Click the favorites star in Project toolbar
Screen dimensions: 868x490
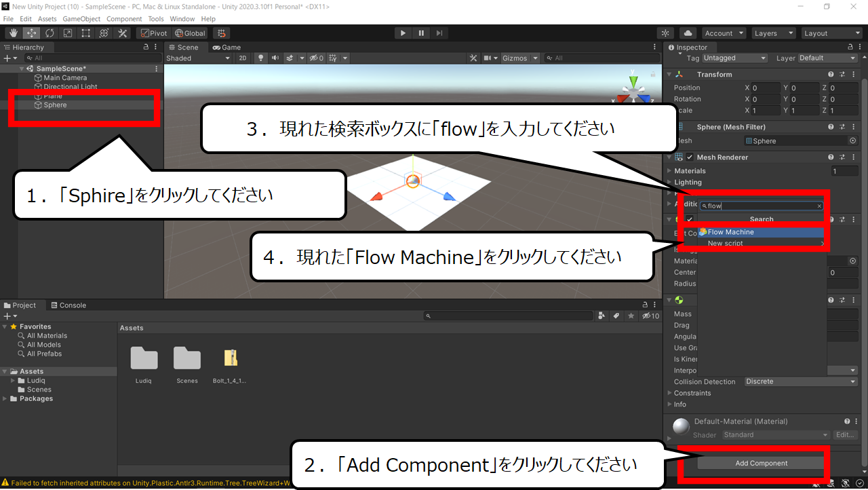631,316
